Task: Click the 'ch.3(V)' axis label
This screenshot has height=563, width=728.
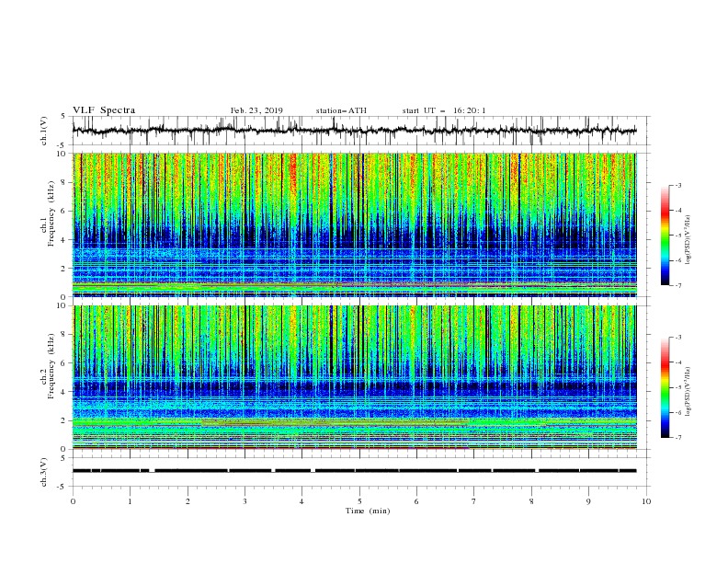Action: (44, 472)
